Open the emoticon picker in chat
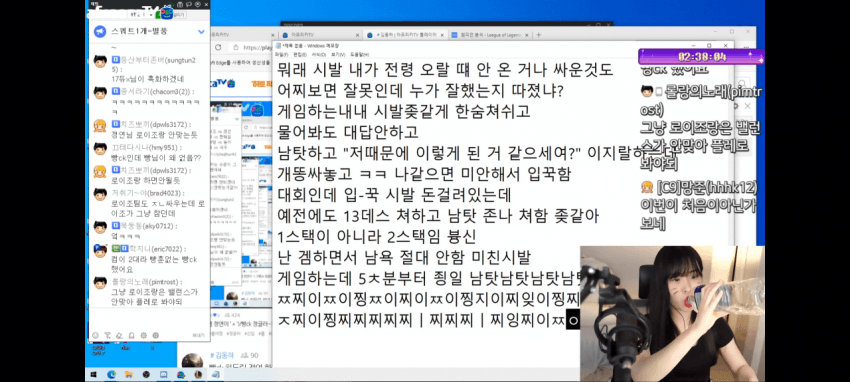The width and height of the screenshot is (850, 382). [95, 335]
